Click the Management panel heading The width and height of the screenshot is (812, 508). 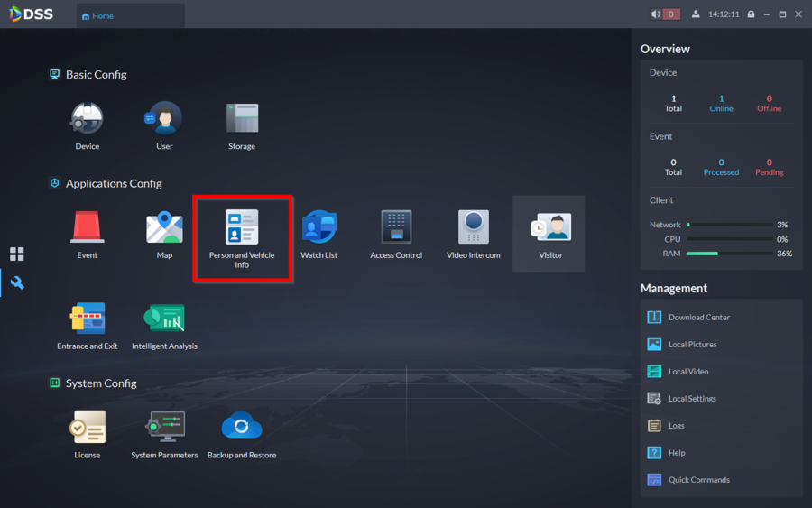click(674, 289)
